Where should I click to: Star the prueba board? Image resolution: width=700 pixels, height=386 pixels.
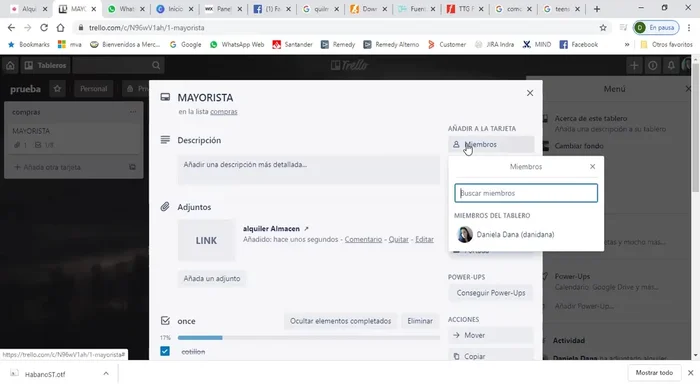pos(57,89)
